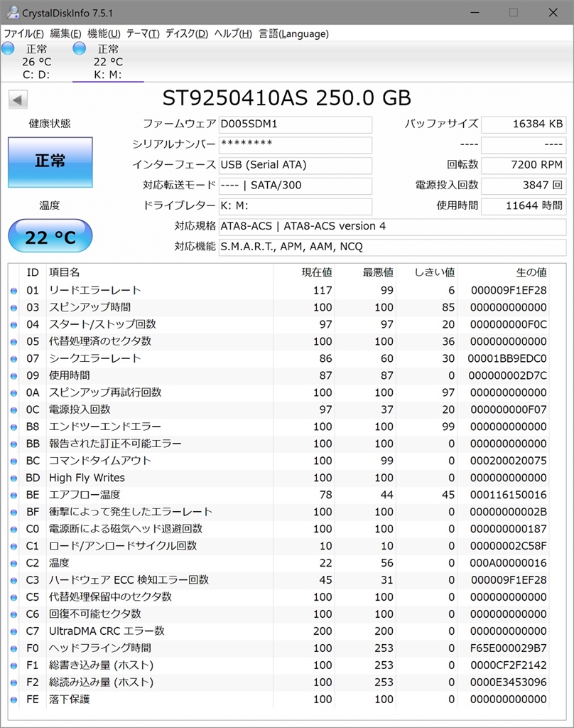The width and height of the screenshot is (574, 728).
Task: Select the 代替処理保留中のセクタ数 row
Action: (x=279, y=597)
